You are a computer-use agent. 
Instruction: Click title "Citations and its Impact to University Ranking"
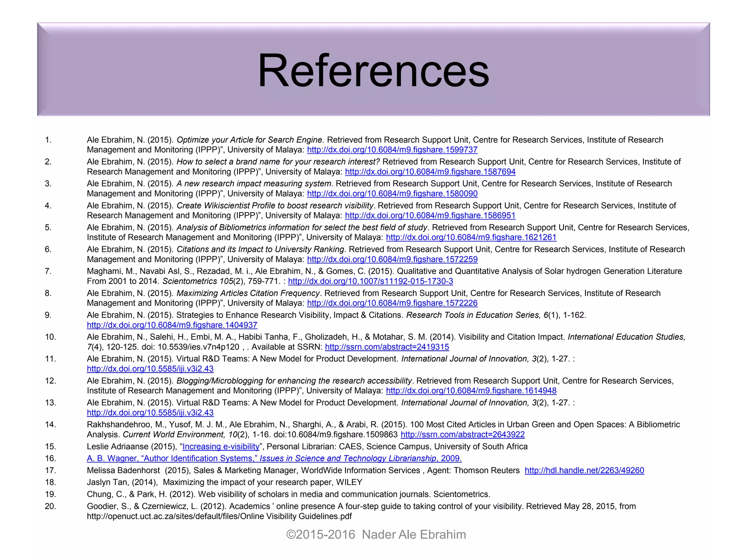coord(260,249)
